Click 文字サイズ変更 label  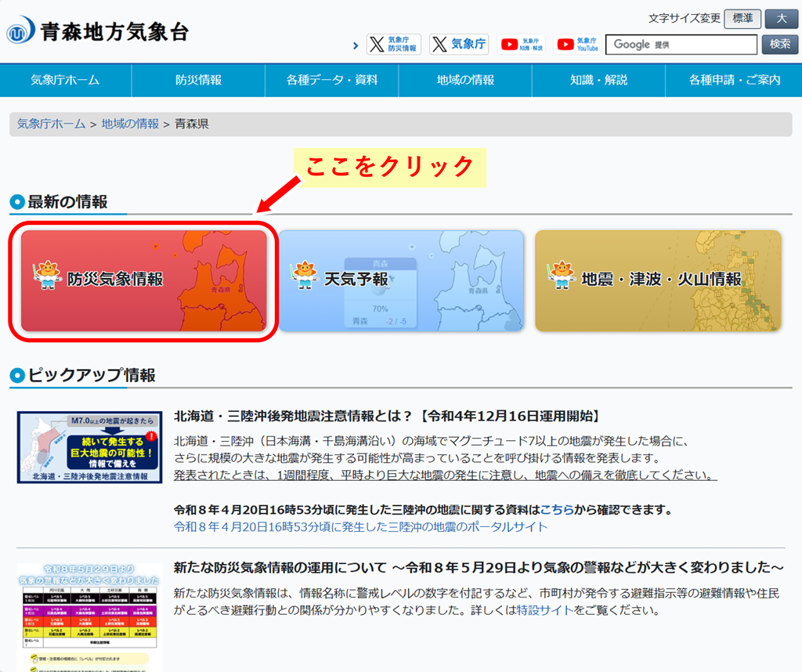(685, 19)
